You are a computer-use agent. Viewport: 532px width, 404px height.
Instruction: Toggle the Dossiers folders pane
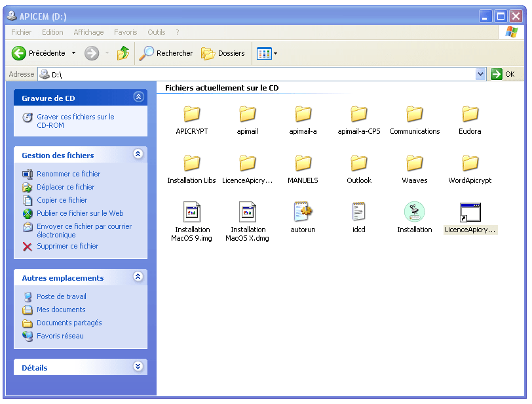pyautogui.click(x=223, y=53)
